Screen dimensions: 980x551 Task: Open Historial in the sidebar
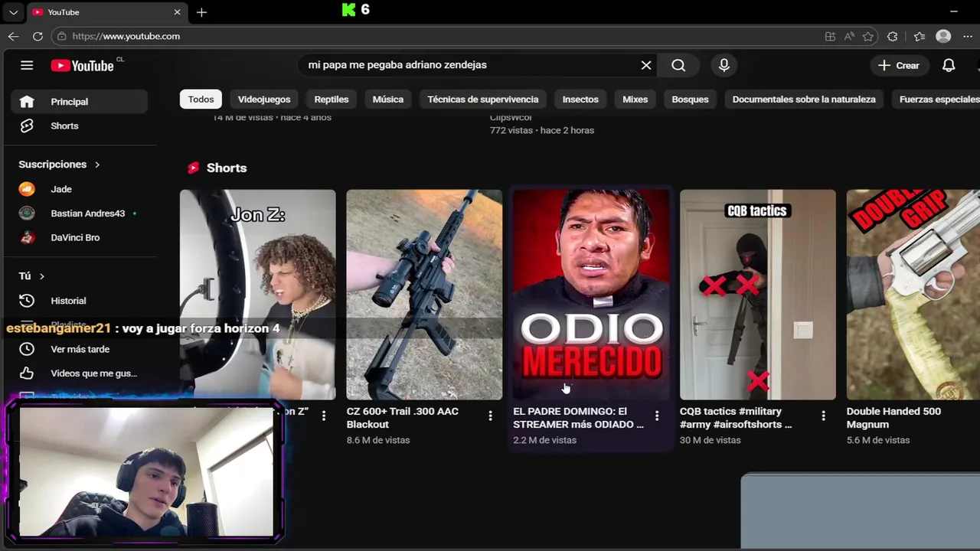pos(79,301)
